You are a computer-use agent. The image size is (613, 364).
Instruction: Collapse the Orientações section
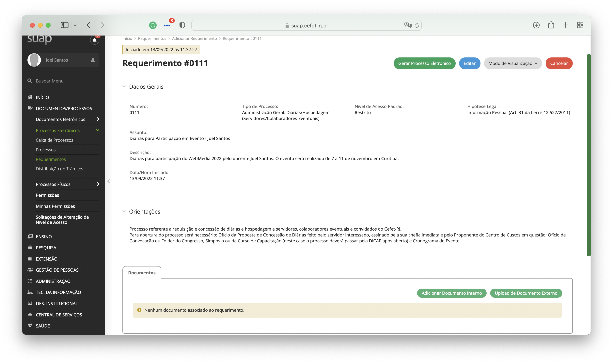click(124, 211)
